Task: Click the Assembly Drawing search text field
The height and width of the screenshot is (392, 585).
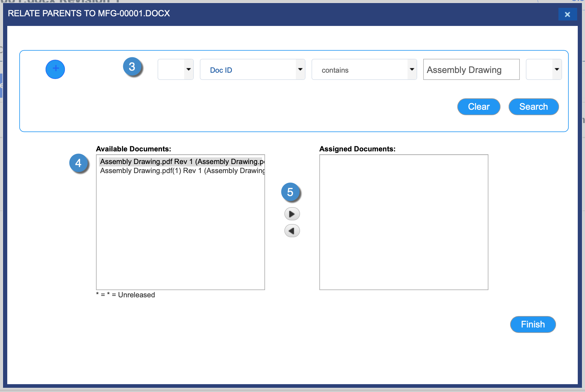Action: (x=471, y=70)
